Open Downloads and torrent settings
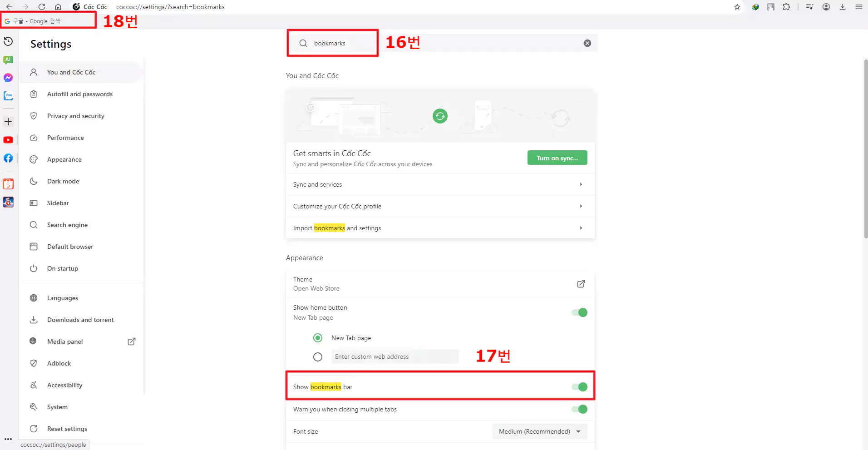The height and width of the screenshot is (450, 868). [82, 320]
